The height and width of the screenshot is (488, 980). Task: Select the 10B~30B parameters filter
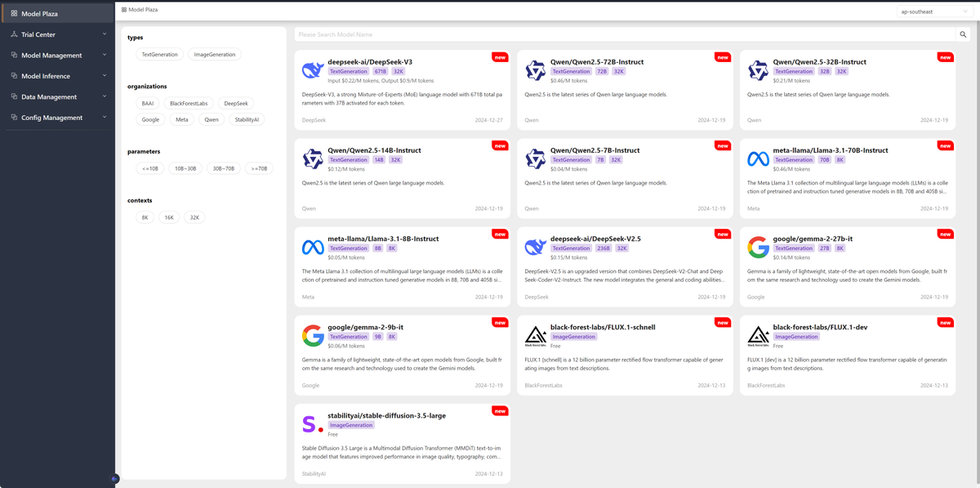(x=185, y=168)
